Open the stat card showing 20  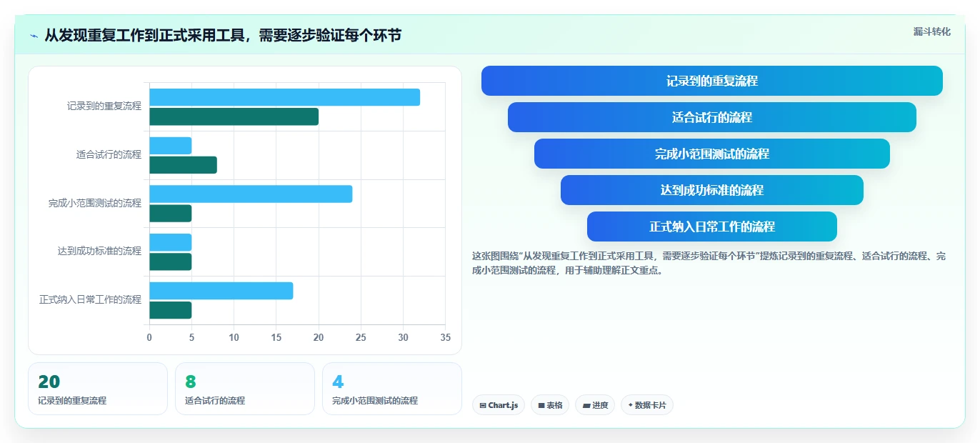tap(98, 389)
